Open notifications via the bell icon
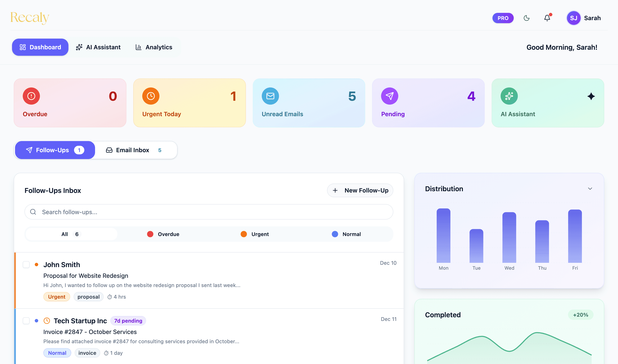 click(x=547, y=18)
